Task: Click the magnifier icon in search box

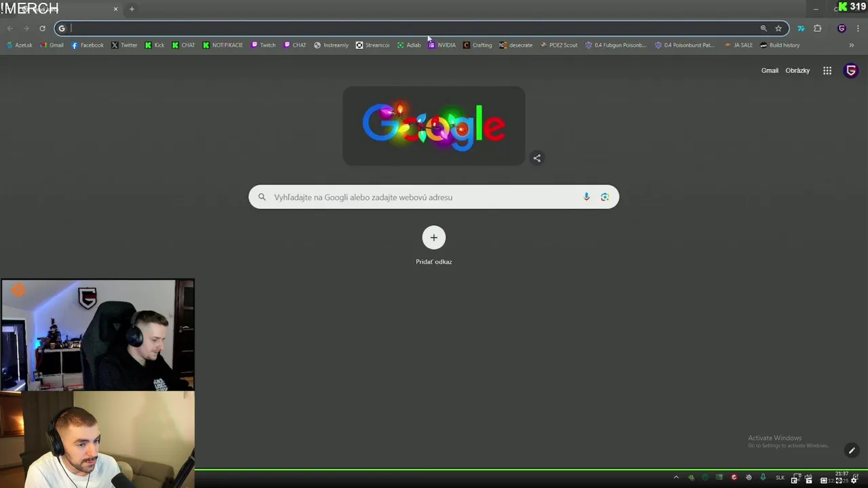Action: (x=262, y=197)
